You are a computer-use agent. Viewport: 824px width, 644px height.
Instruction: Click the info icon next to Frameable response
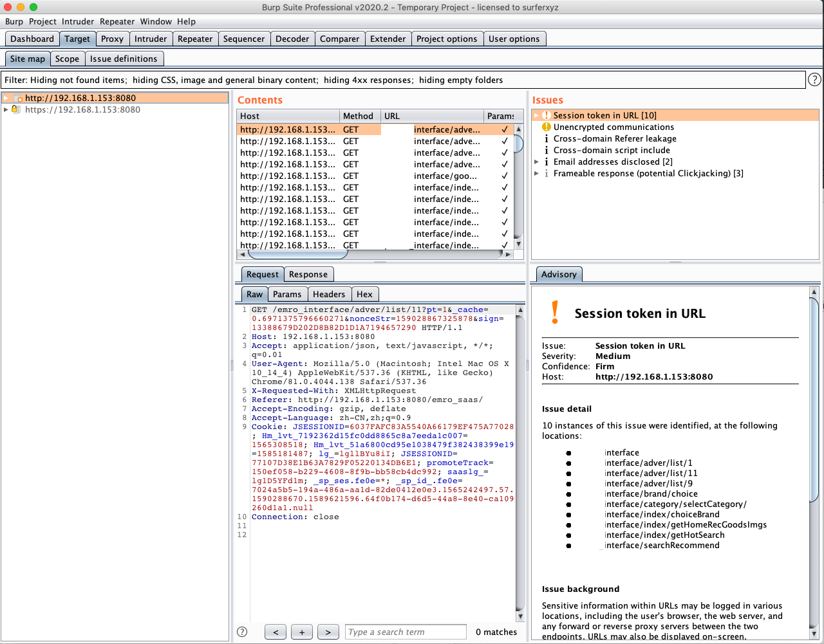pyautogui.click(x=546, y=173)
